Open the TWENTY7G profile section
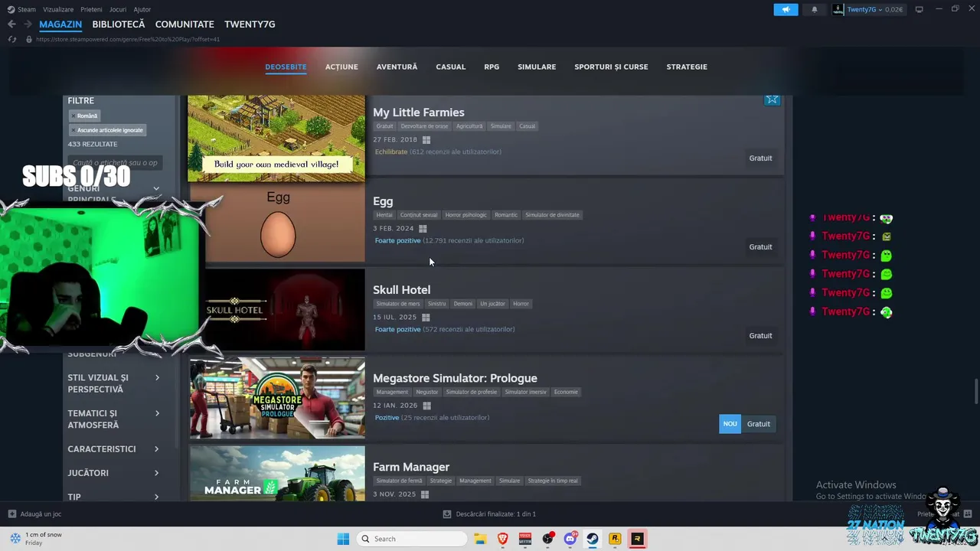 pos(250,24)
